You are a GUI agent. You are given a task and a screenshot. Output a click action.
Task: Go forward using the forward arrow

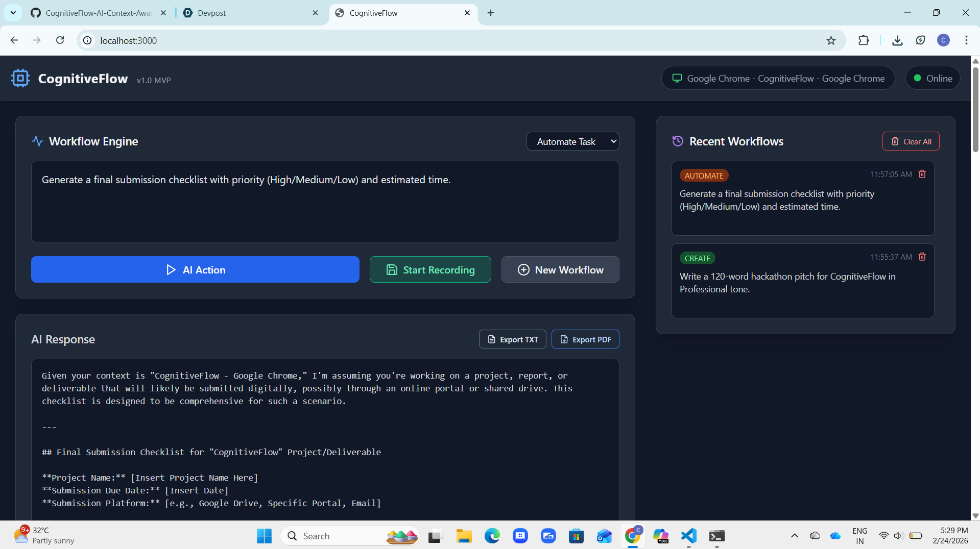point(37,40)
